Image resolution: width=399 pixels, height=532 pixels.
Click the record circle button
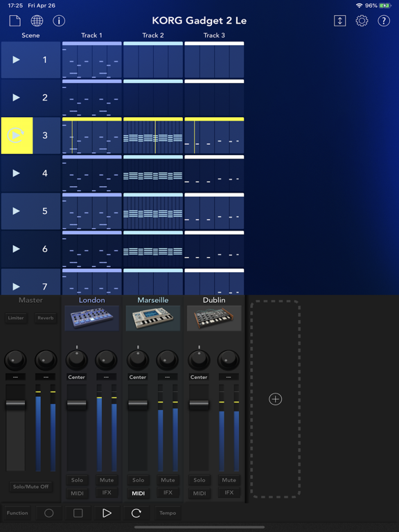pyautogui.click(x=49, y=513)
